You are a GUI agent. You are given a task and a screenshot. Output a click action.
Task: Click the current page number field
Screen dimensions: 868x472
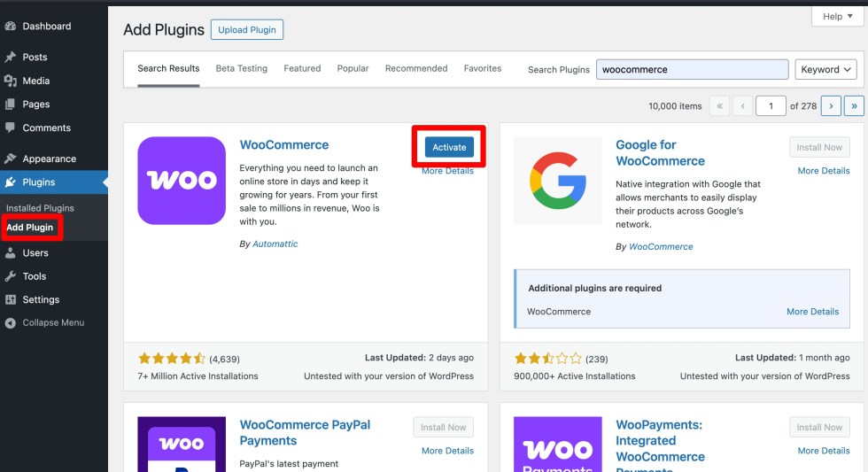tap(771, 105)
